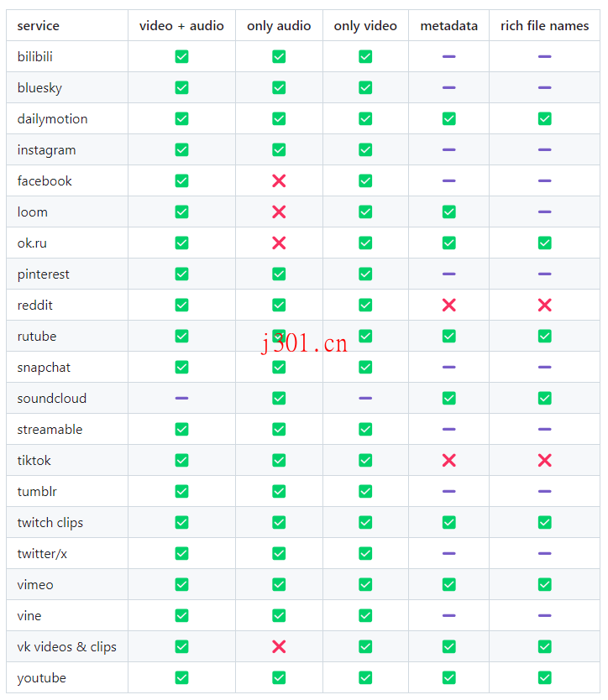Click the green check for twitch clips rich file names

pyautogui.click(x=544, y=522)
